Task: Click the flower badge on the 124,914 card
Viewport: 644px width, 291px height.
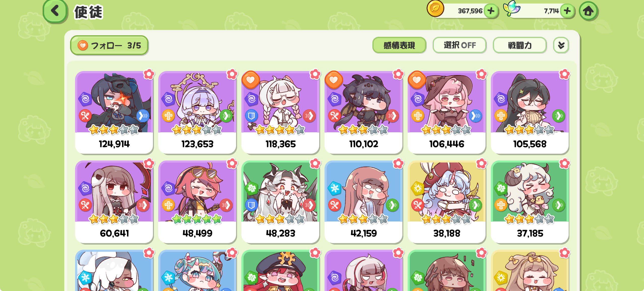Action: pyautogui.click(x=149, y=74)
